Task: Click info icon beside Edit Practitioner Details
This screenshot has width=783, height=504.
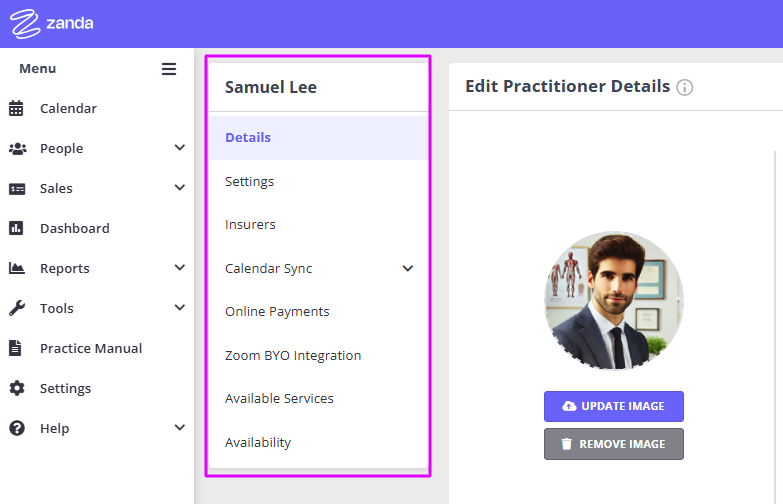Action: point(685,87)
